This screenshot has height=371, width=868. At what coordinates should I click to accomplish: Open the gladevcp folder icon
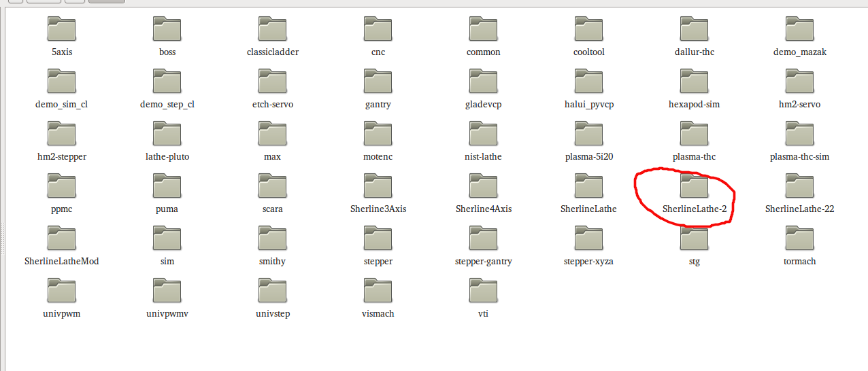pos(483,81)
